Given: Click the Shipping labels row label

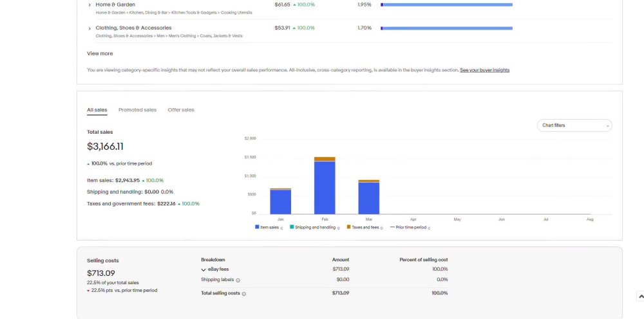Looking at the screenshot, I should [217, 280].
